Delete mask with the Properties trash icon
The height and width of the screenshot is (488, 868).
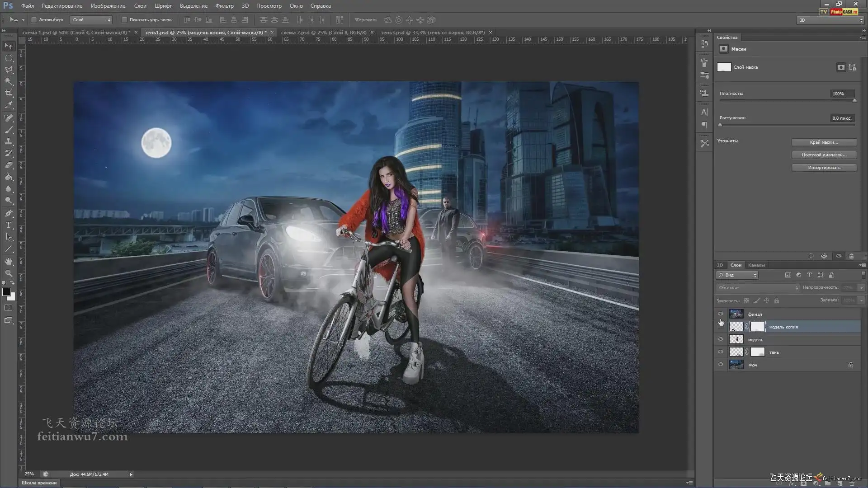pyautogui.click(x=851, y=256)
